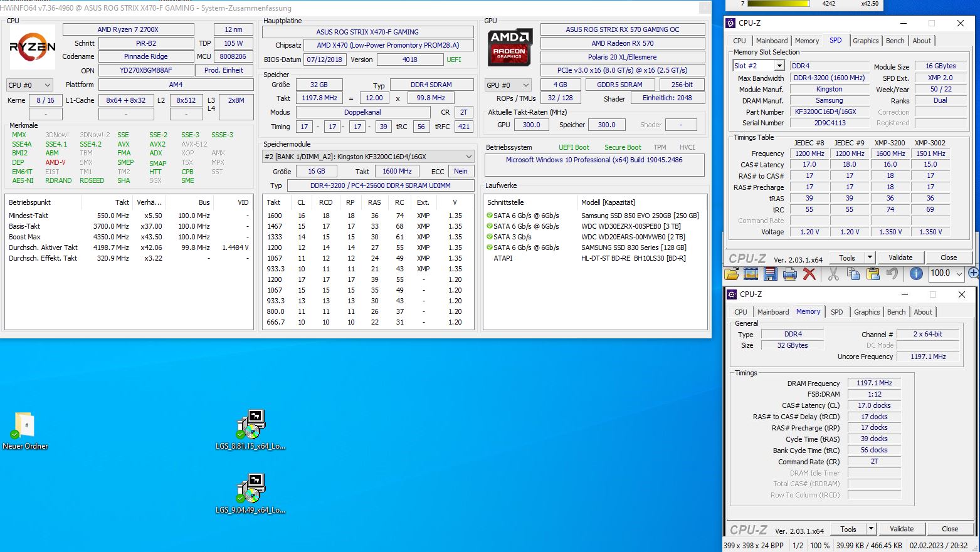Click the AMD Ryzen 7 2700X name field

pyautogui.click(x=128, y=29)
